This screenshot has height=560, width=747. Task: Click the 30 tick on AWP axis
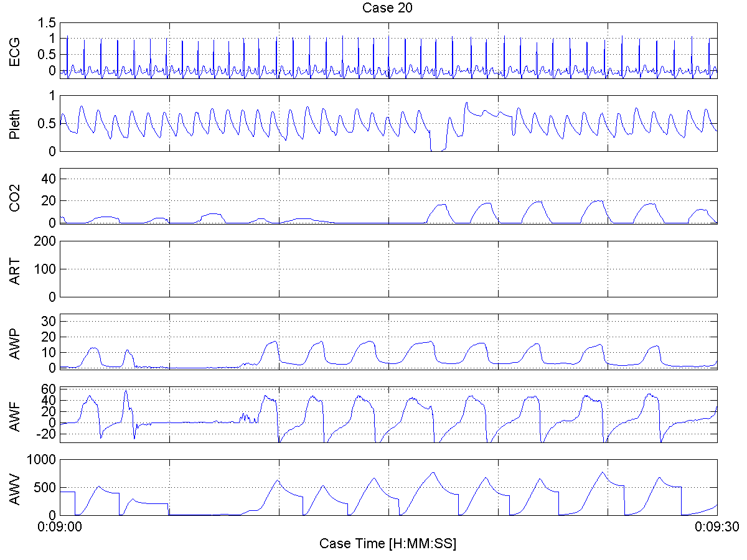(50, 320)
